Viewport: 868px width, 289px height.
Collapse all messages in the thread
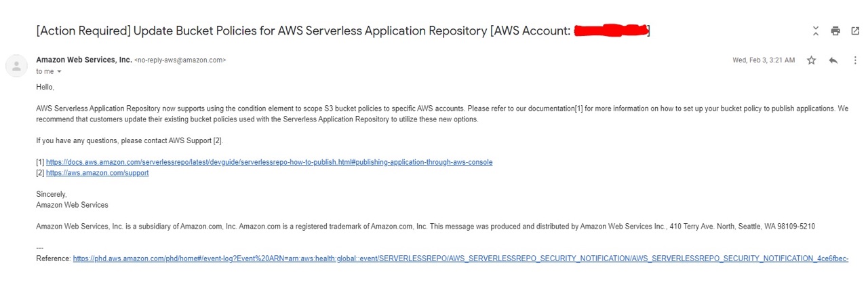click(816, 31)
